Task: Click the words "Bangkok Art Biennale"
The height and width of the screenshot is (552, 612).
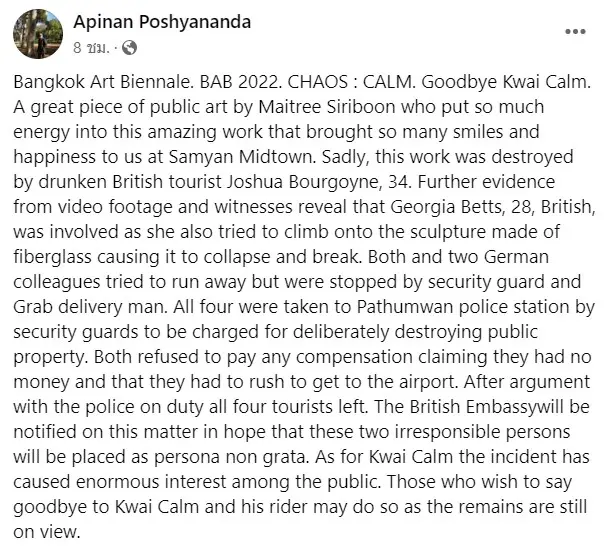Action: click(103, 82)
